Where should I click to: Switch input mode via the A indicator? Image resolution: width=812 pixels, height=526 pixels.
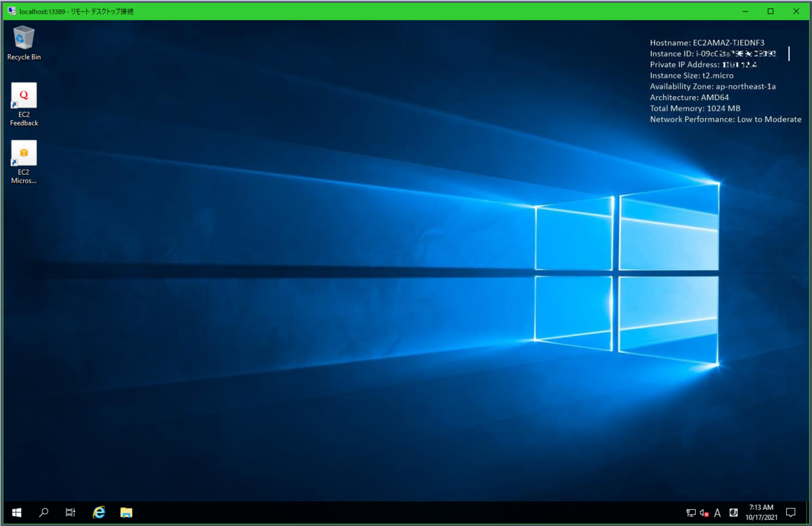(x=717, y=513)
